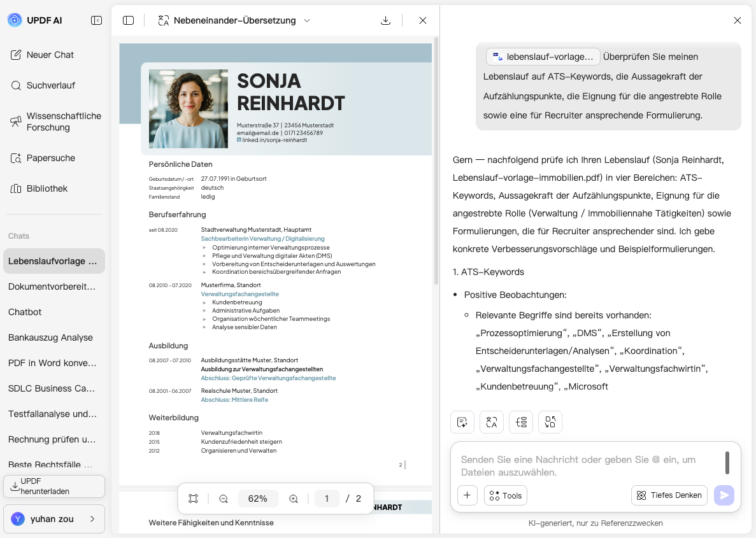The width and height of the screenshot is (756, 538).
Task: Download the PDF with the download icon
Action: point(386,20)
